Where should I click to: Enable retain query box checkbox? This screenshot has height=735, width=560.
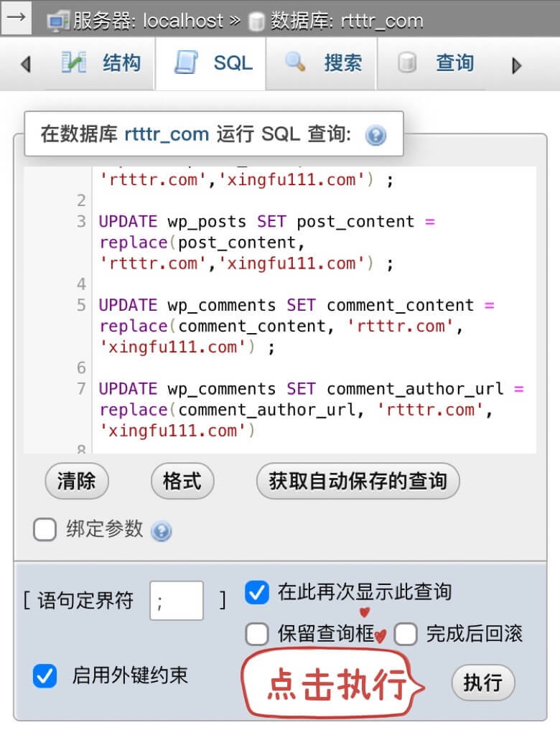(x=257, y=634)
